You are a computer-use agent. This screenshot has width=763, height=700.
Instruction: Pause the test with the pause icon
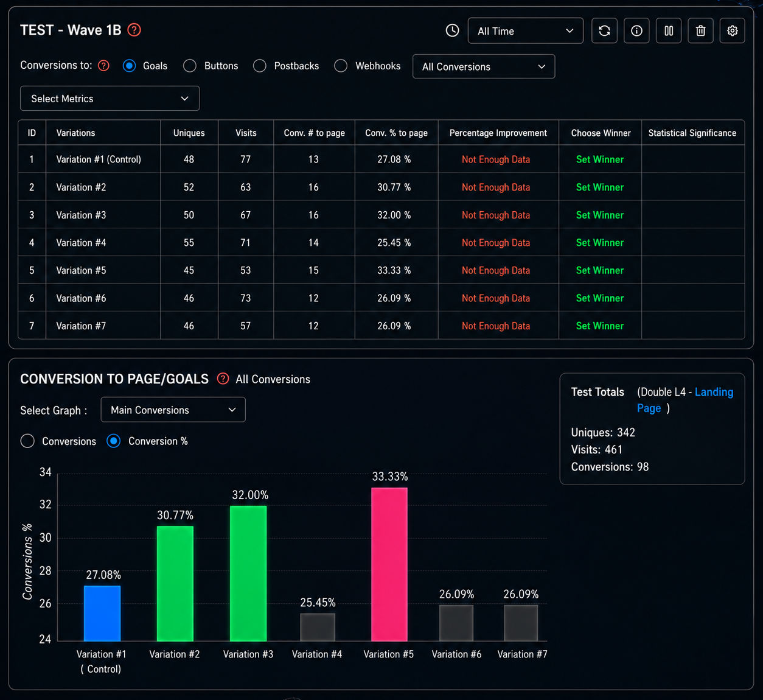pyautogui.click(x=669, y=30)
